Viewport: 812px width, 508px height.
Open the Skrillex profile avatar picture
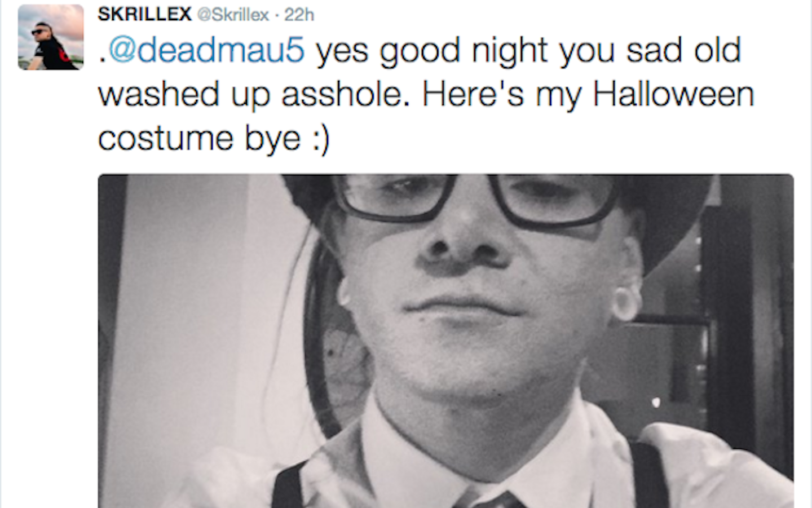click(51, 37)
